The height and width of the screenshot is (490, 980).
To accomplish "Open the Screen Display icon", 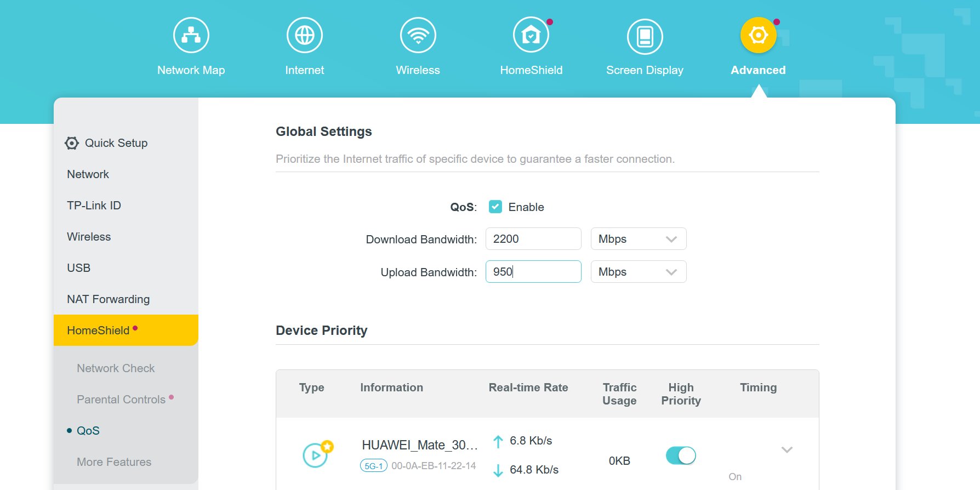I will (x=645, y=36).
